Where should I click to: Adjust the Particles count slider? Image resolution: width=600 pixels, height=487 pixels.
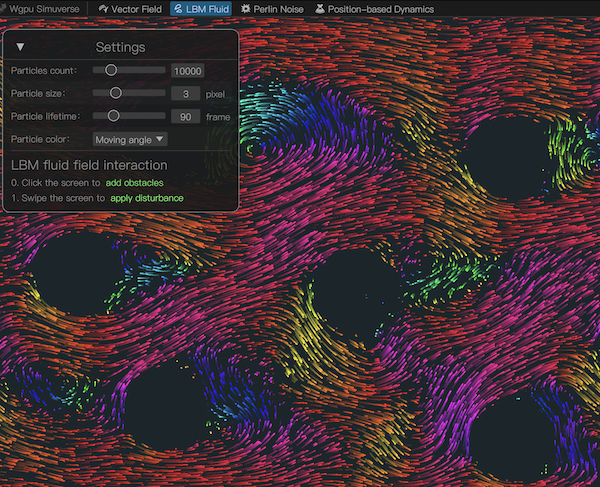click(x=129, y=70)
